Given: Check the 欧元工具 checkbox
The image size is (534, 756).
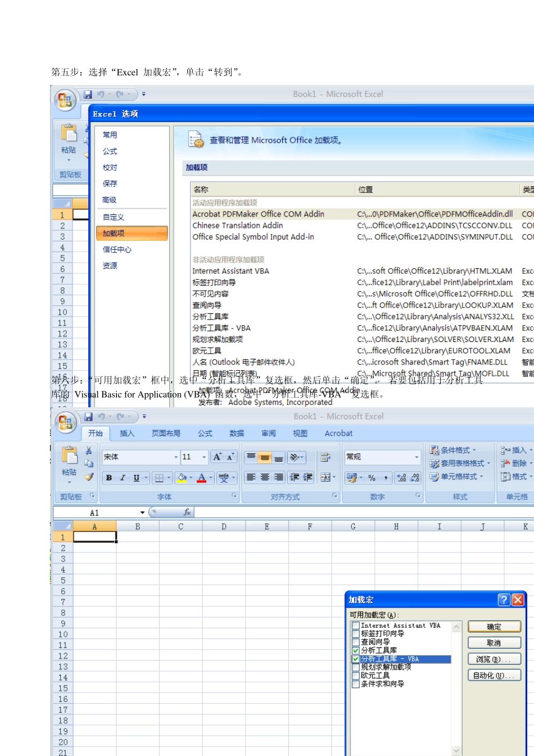Looking at the screenshot, I should 355,676.
